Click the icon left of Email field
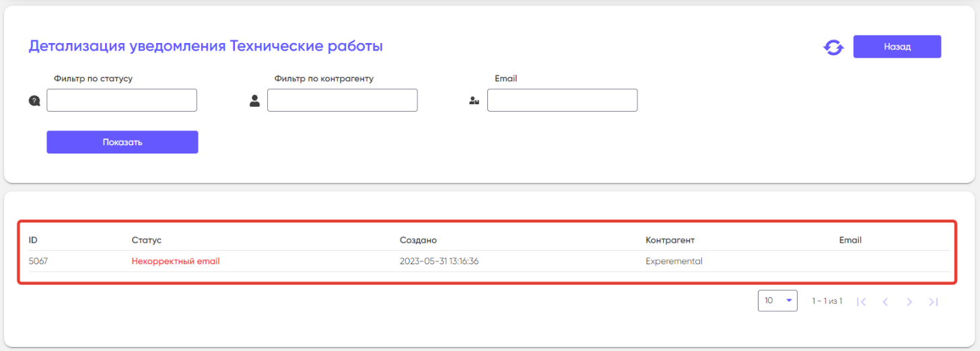 [474, 101]
